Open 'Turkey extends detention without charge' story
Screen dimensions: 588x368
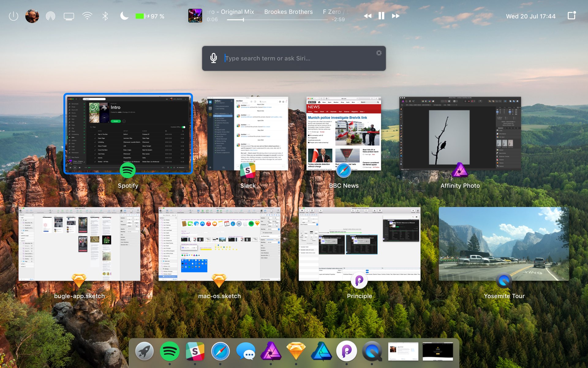point(319,165)
